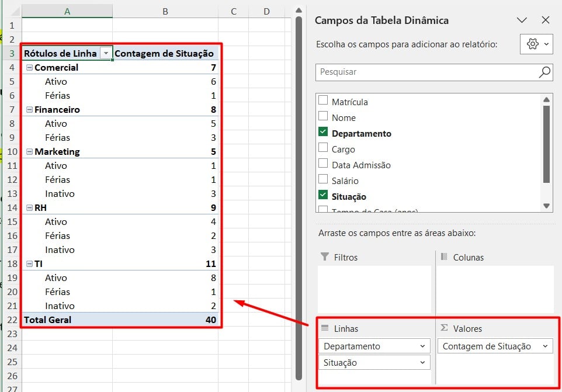
Task: Select row 22 header
Action: (12, 320)
